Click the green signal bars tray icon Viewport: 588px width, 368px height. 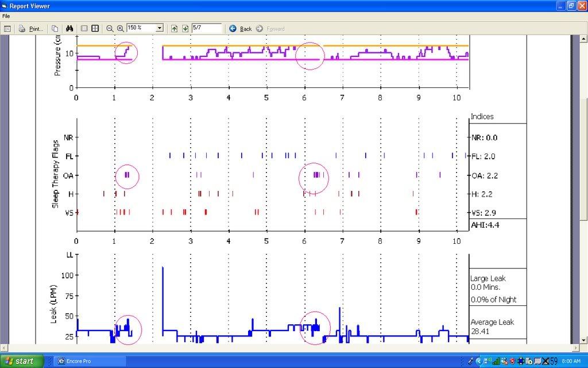(496, 361)
